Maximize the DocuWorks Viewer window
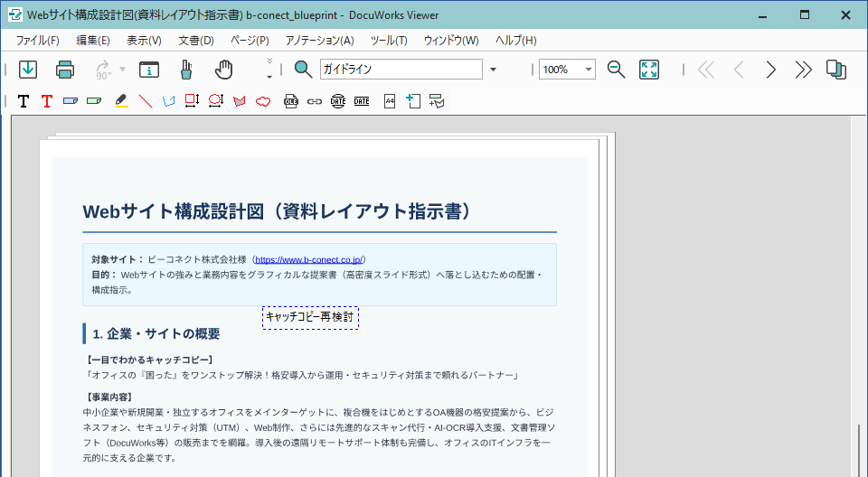Viewport: 868px width, 477px height. [805, 15]
